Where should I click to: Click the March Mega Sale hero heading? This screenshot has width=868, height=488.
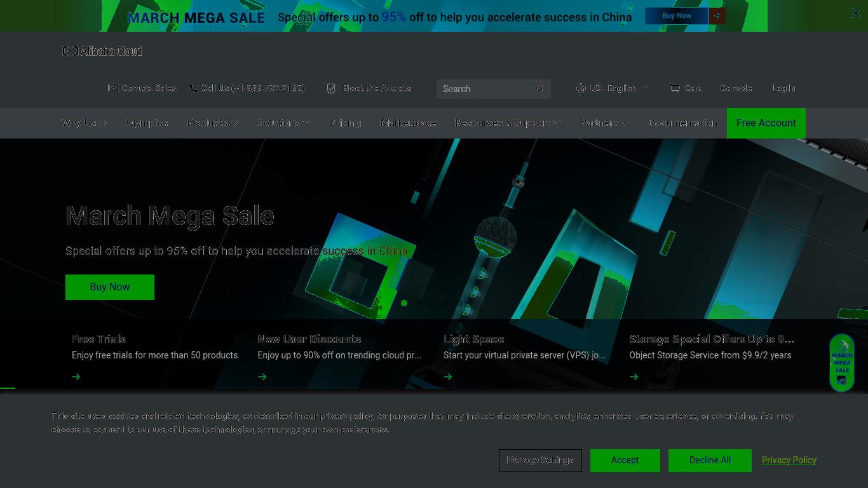coord(170,217)
